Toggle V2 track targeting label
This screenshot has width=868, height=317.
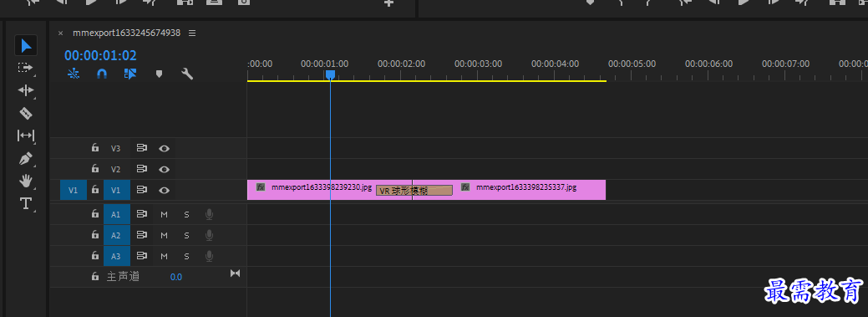(115, 169)
